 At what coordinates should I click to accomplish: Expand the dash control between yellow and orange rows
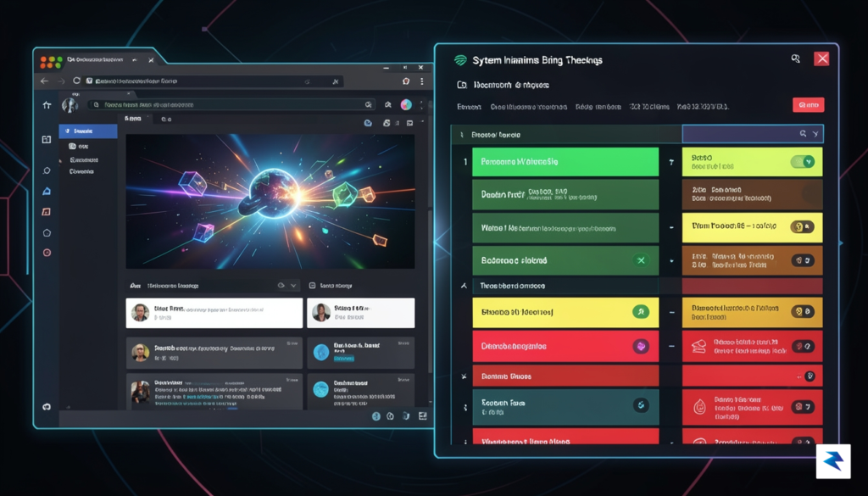[x=671, y=313]
